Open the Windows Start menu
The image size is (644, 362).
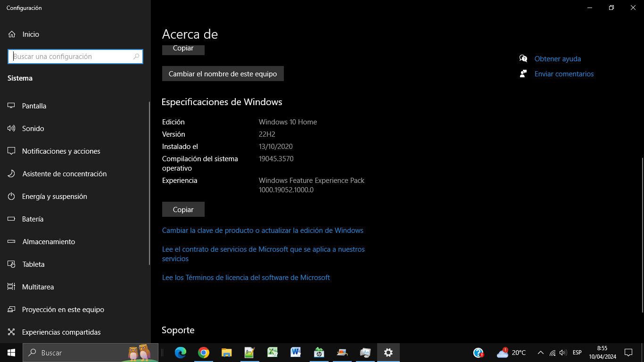tap(11, 353)
